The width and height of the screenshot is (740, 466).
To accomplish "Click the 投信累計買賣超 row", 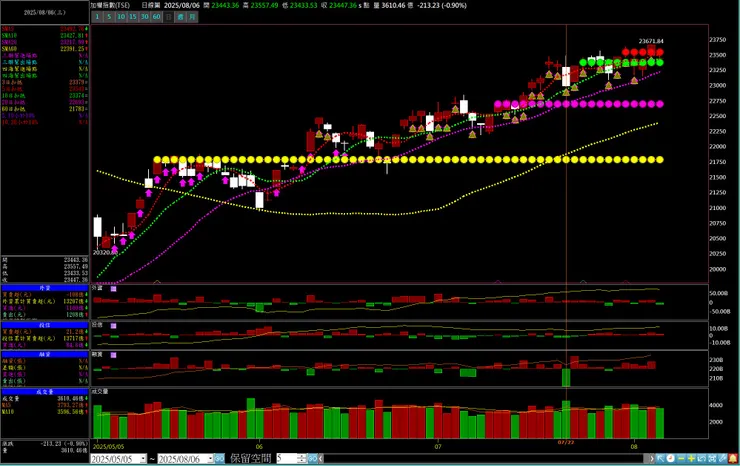I will click(x=44, y=339).
